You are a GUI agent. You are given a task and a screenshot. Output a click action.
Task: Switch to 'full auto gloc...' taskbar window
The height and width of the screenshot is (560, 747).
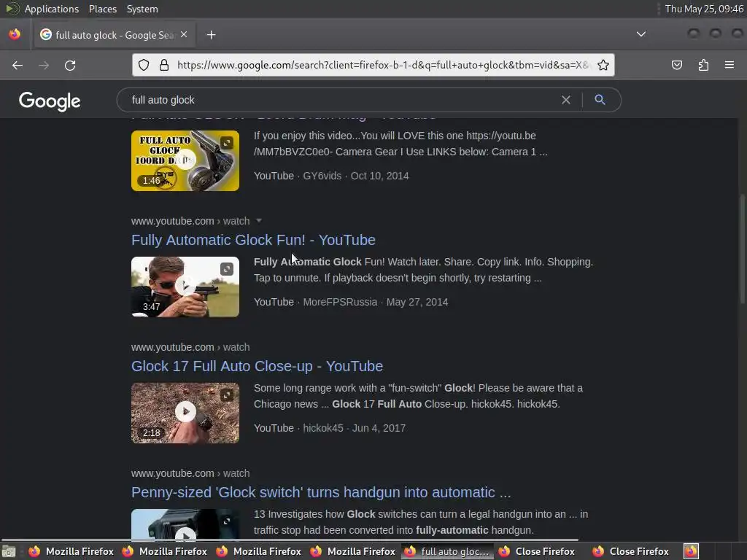(x=448, y=551)
